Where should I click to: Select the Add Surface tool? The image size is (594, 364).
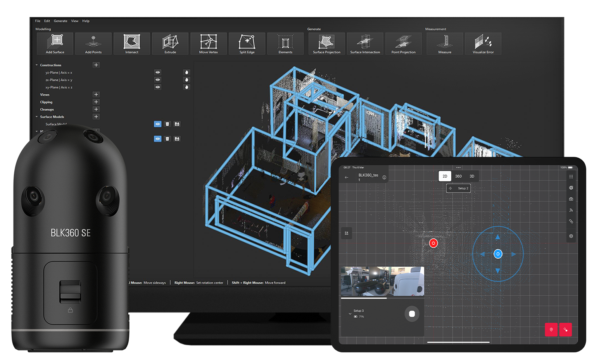click(x=55, y=43)
